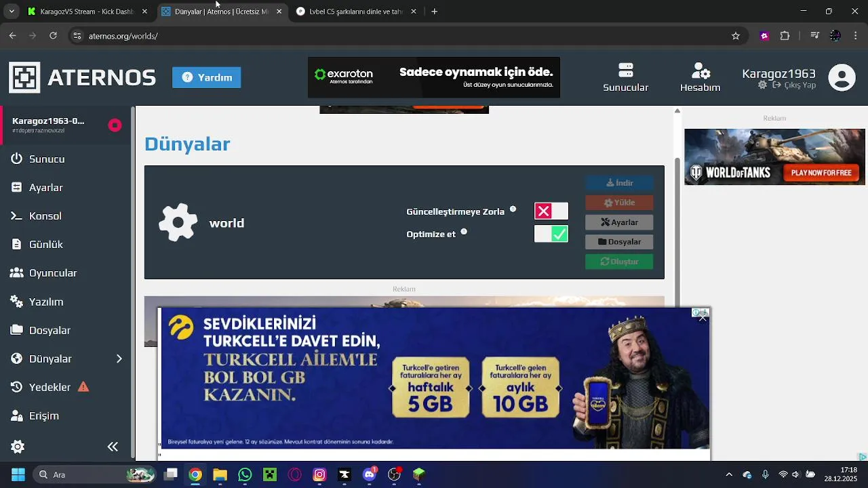Open Instagram from the taskbar
The height and width of the screenshot is (488, 868).
(319, 474)
